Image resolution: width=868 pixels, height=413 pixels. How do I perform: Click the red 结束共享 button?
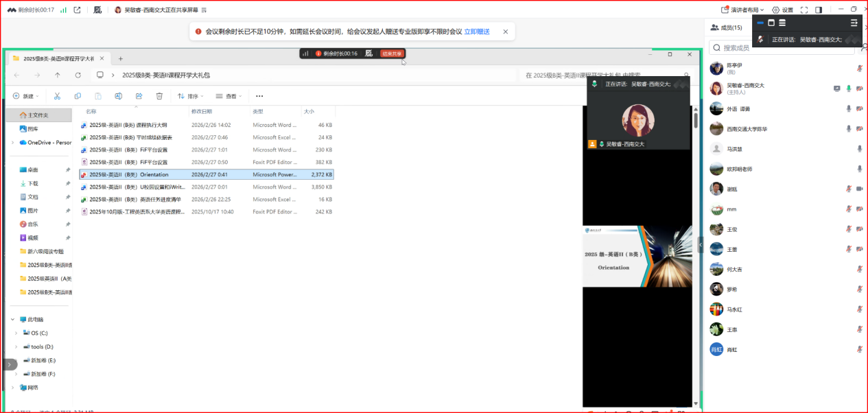pyautogui.click(x=392, y=54)
